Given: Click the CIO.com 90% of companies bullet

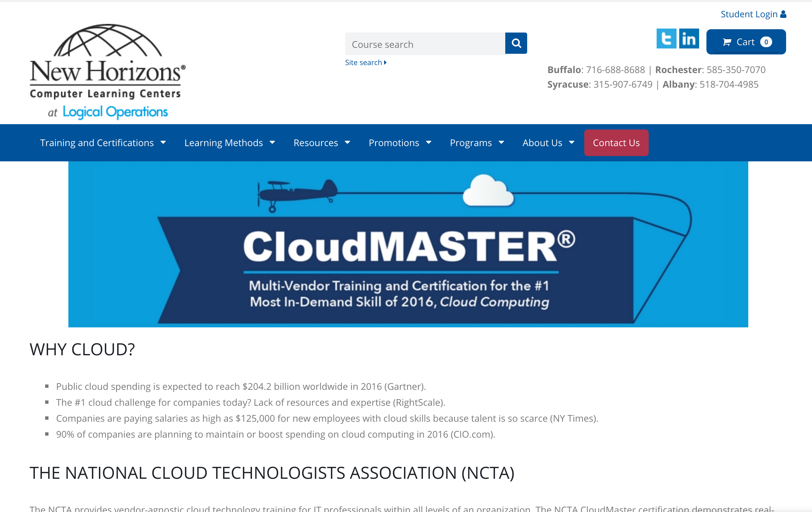Looking at the screenshot, I should coord(276,434).
